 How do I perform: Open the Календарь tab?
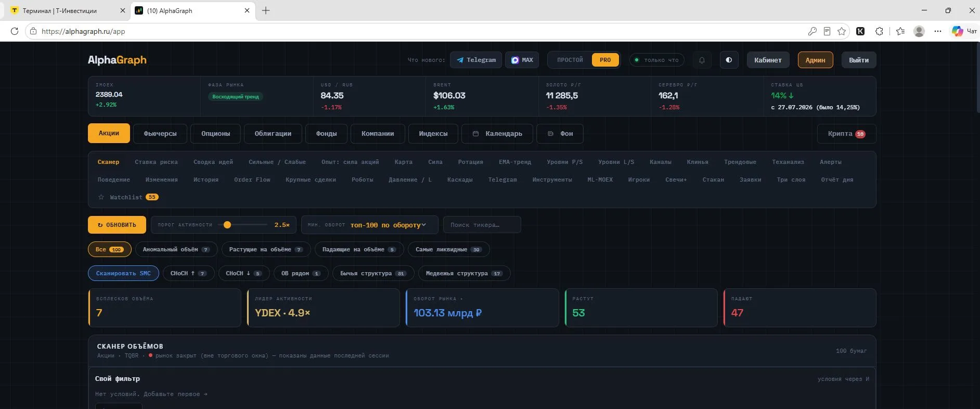tap(497, 134)
